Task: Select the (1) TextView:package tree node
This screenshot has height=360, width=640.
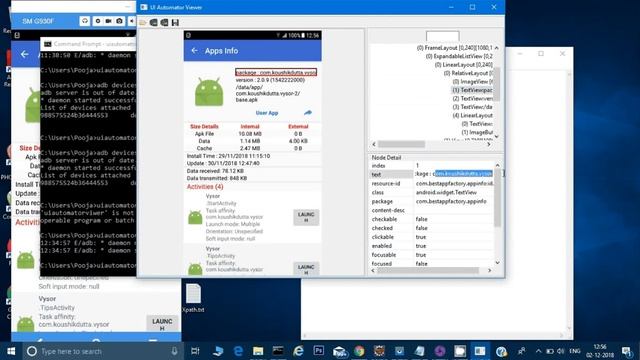Action: (x=472, y=90)
